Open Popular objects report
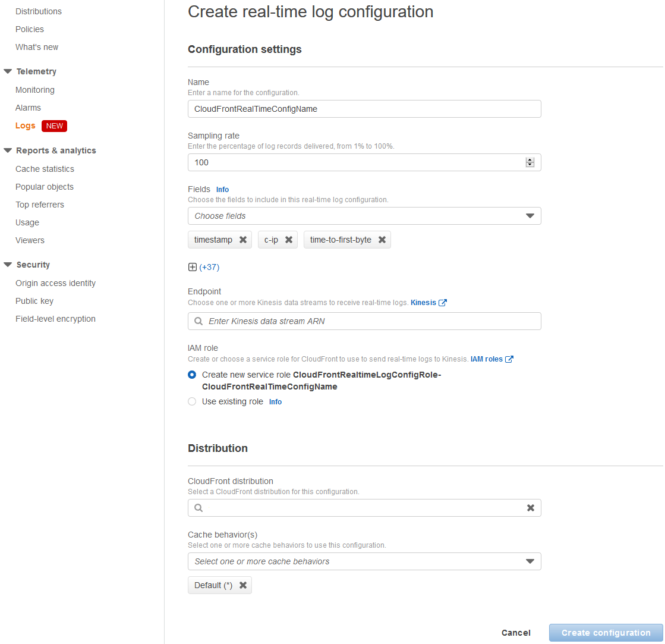This screenshot has width=665, height=644. [45, 187]
